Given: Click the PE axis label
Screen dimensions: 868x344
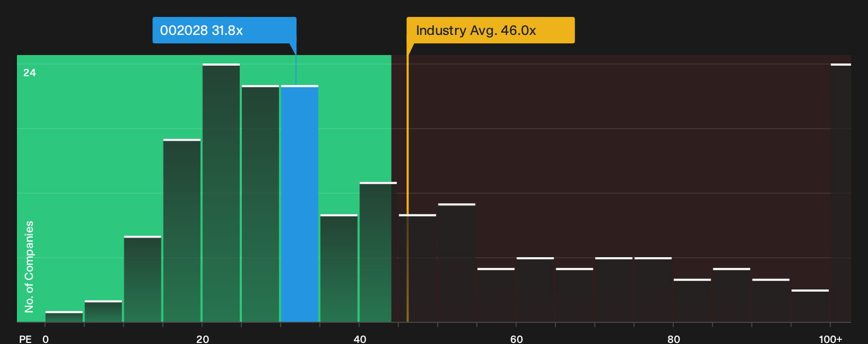Looking at the screenshot, I should tap(25, 339).
